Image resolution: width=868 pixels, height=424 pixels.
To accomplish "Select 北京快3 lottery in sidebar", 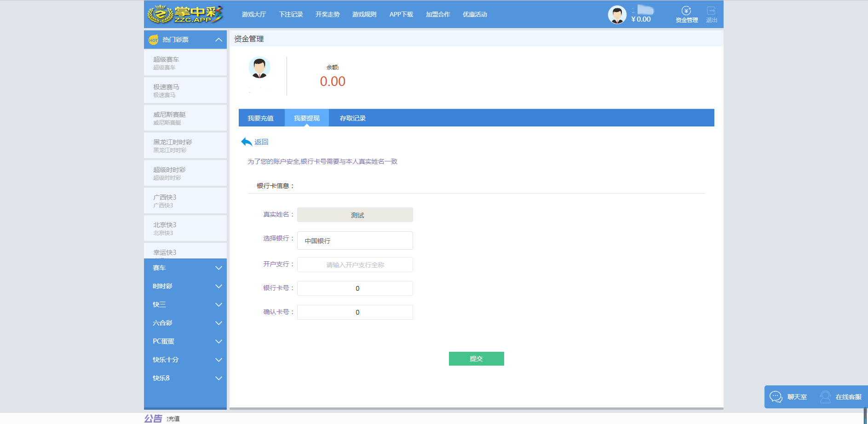I will (x=185, y=229).
